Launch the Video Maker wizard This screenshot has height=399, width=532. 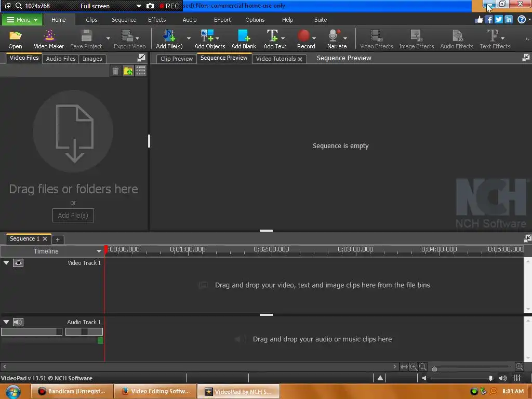tap(49, 39)
